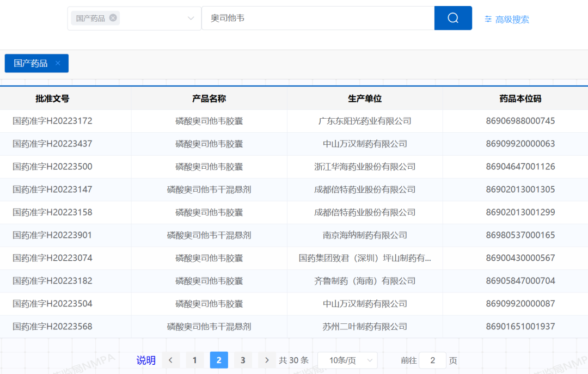Viewport: 588px width, 374px height.
Task: Click the jump-to-page number input
Action: click(433, 360)
